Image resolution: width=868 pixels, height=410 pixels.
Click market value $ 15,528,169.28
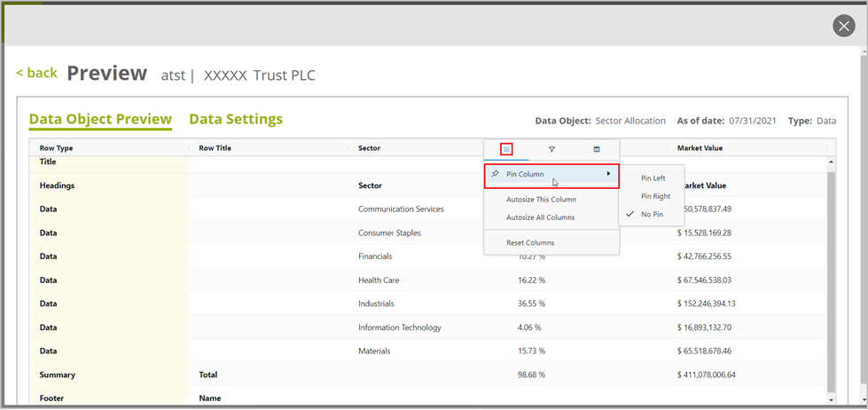point(704,233)
